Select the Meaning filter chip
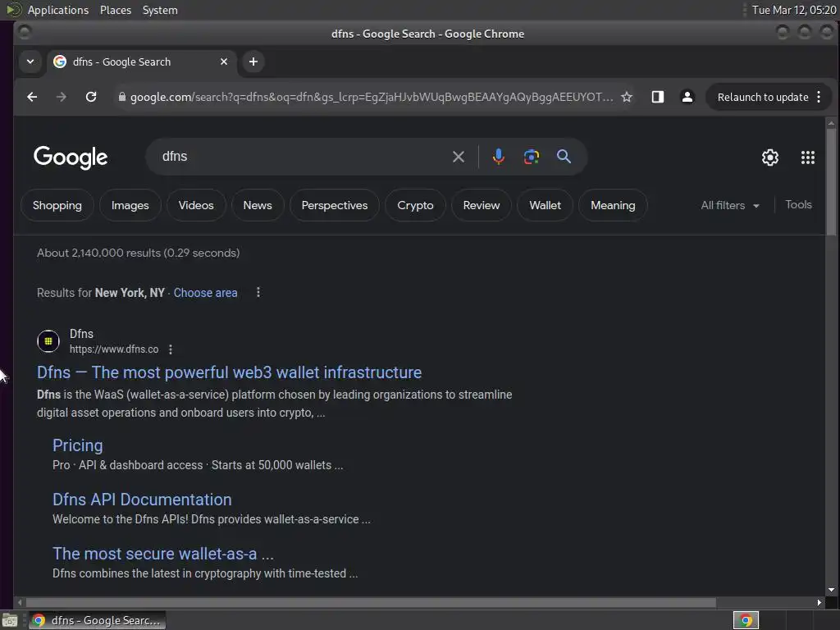 pos(613,205)
